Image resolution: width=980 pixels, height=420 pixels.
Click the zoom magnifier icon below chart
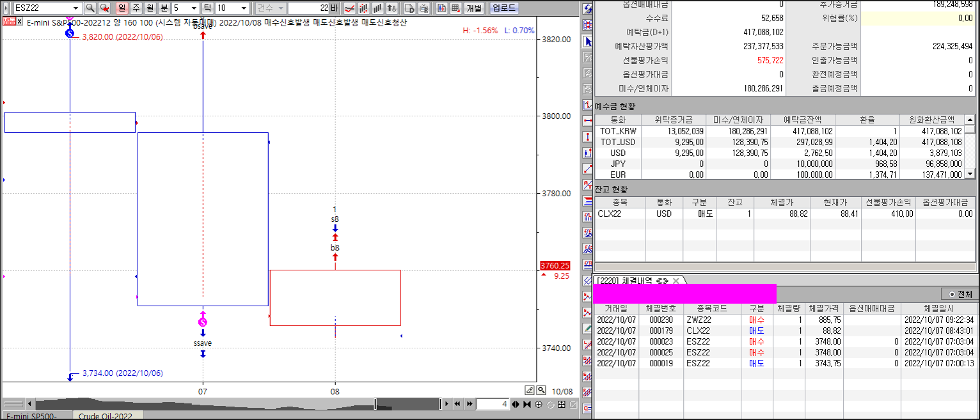pyautogui.click(x=541, y=390)
